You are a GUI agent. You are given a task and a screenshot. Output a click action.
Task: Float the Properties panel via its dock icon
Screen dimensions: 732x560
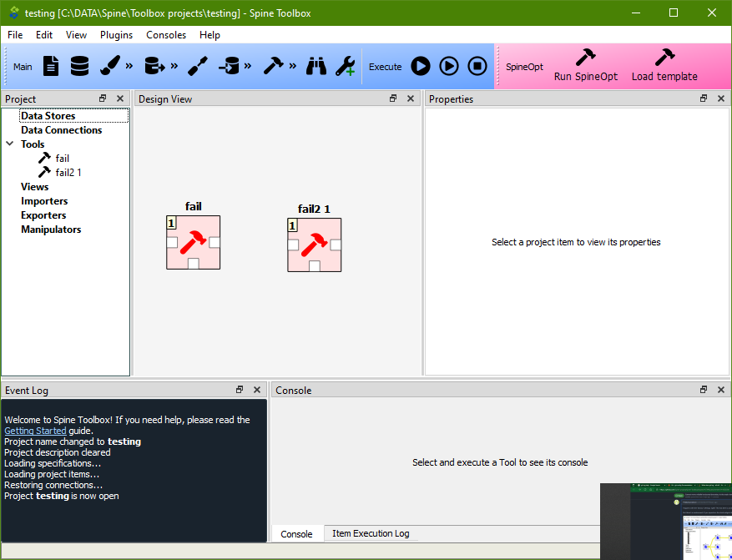704,98
